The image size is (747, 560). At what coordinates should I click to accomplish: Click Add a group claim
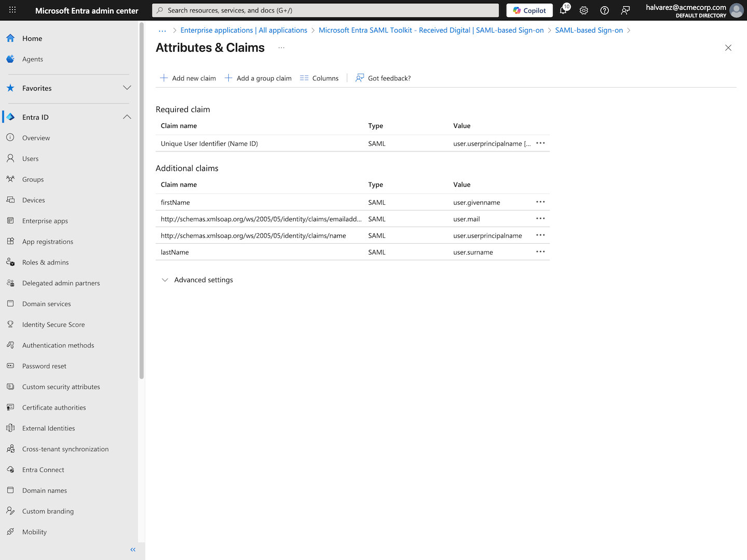258,78
